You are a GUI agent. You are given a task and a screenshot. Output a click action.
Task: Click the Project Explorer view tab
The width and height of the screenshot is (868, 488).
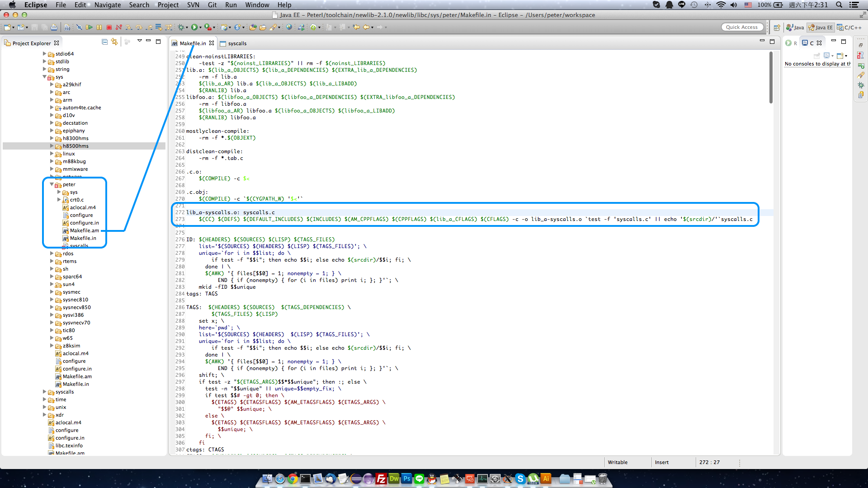click(32, 43)
